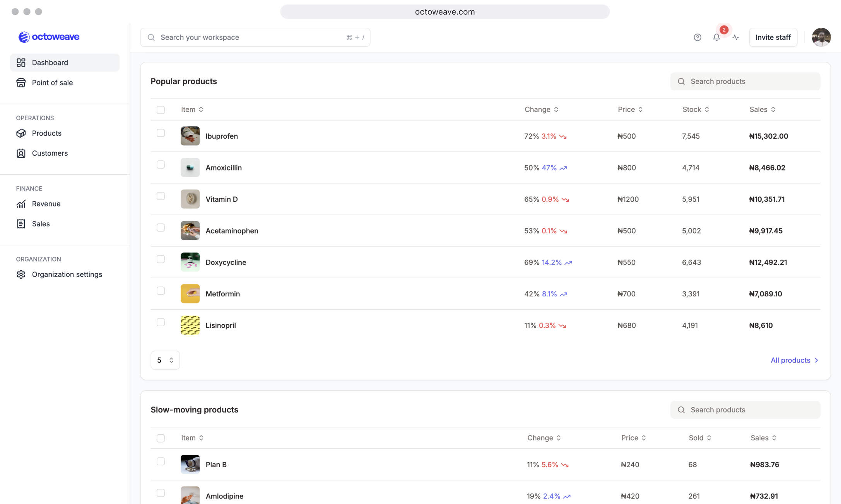The height and width of the screenshot is (504, 841).
Task: Sort Popular products by Stock column
Action: [696, 109]
